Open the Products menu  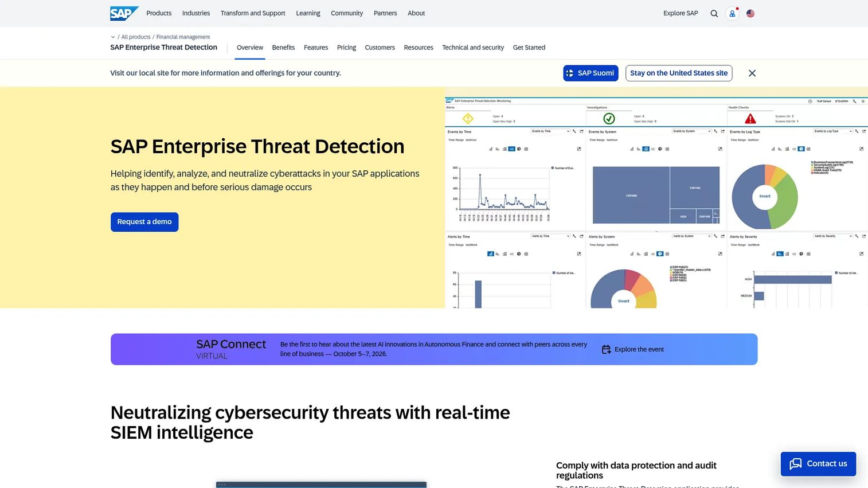click(159, 13)
